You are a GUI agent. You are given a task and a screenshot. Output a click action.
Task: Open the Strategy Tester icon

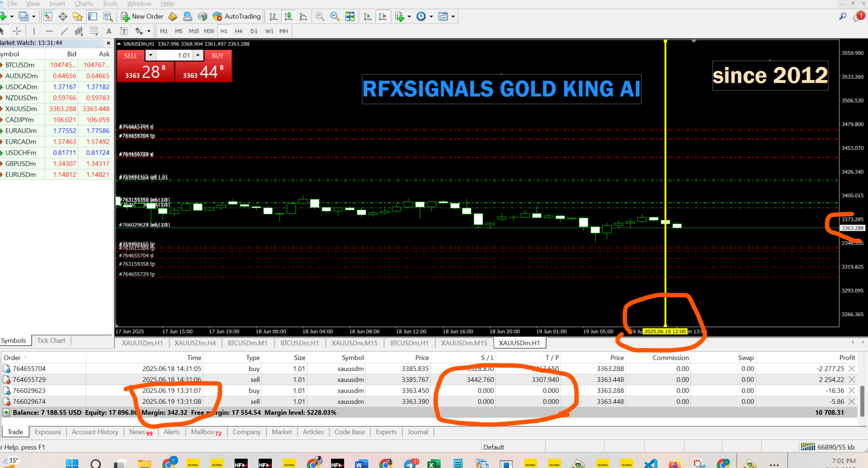pyautogui.click(x=108, y=16)
